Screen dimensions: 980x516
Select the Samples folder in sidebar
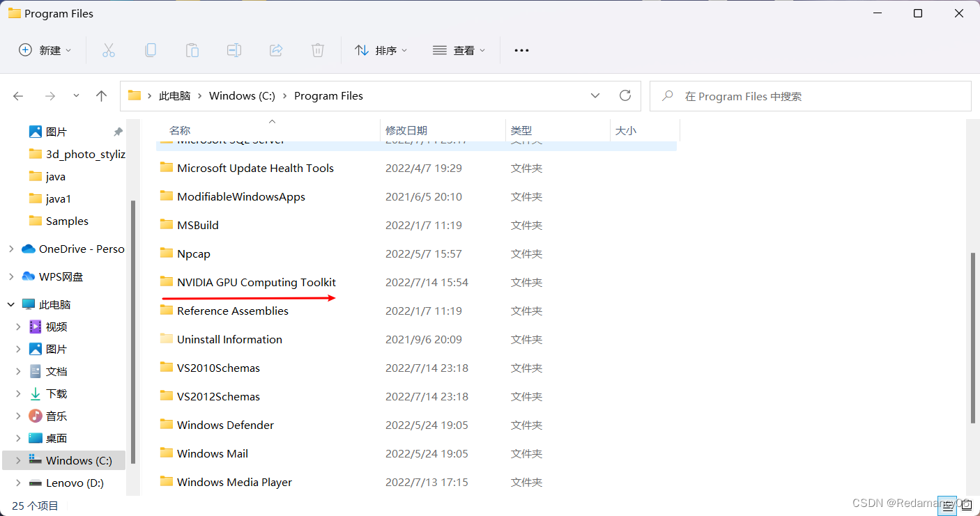click(67, 221)
